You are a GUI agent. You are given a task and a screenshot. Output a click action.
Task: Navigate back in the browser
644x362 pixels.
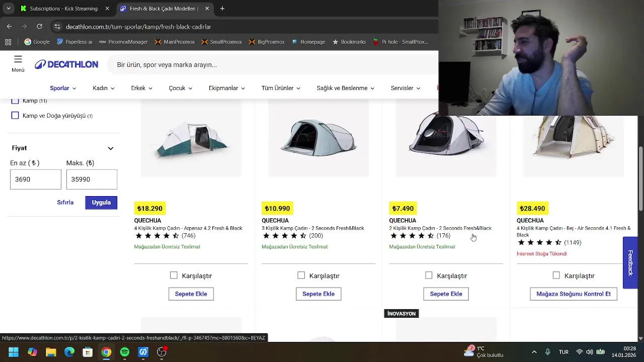tap(9, 27)
